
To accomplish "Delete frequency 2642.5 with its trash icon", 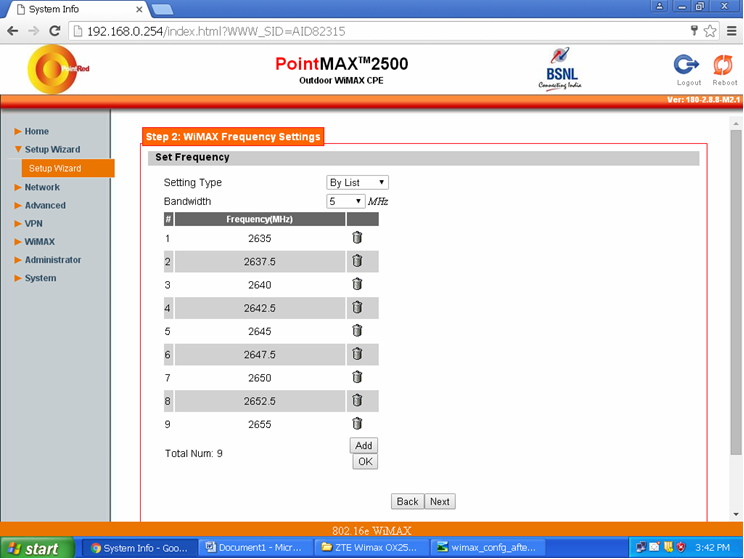I will (x=357, y=307).
